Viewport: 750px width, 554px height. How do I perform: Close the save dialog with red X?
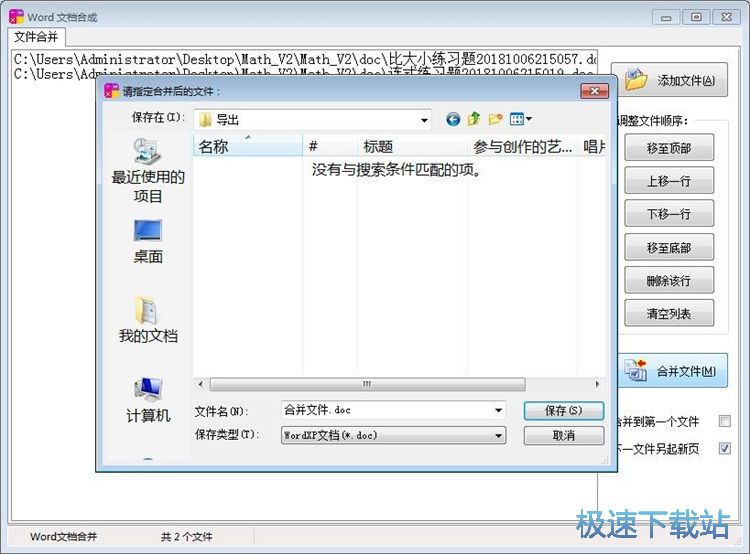point(594,90)
